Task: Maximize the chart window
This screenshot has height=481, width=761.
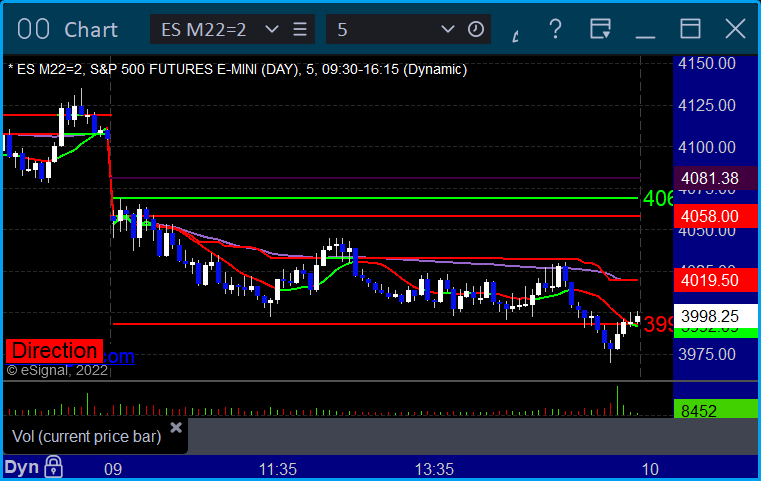Action: click(690, 29)
